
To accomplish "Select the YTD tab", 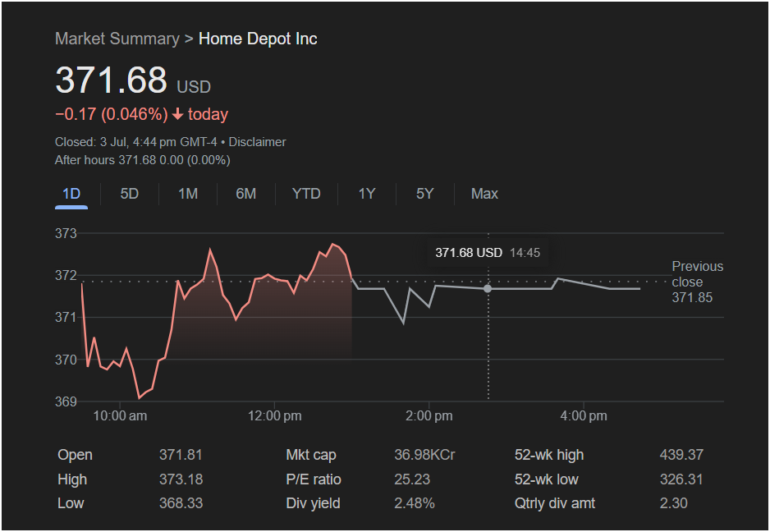I will (x=306, y=194).
